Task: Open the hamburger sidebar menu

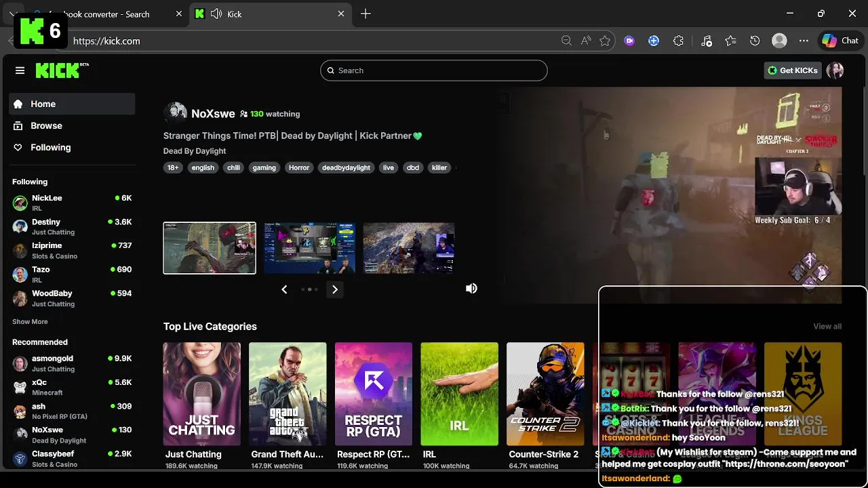Action: 20,70
